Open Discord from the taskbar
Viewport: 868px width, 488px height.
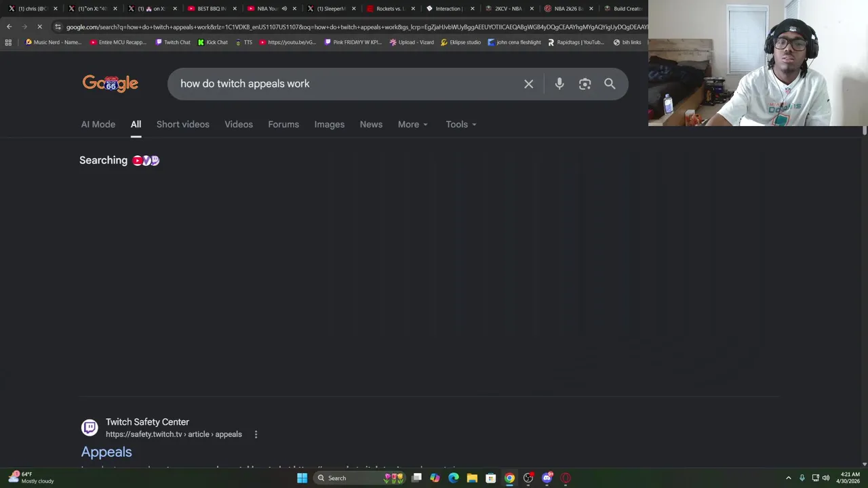coord(547,478)
